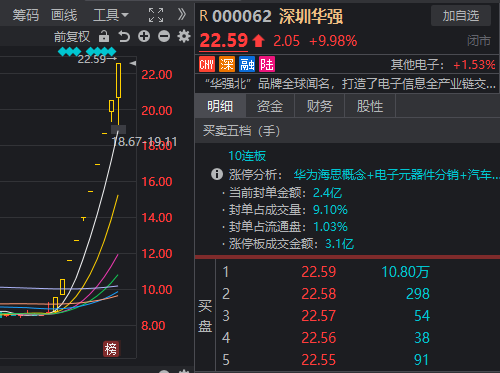Viewport: 500px width, 373px height.
Task: Click the 加自选 button
Action: click(461, 16)
